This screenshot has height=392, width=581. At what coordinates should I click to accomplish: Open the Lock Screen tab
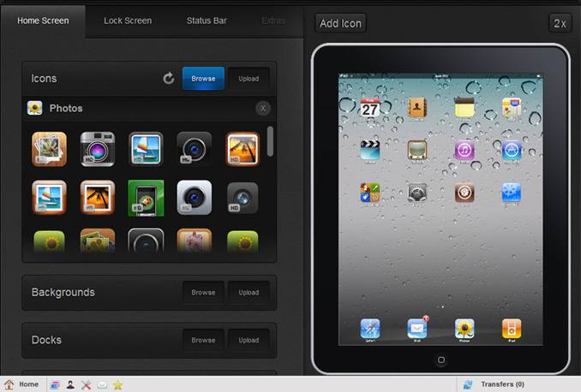click(x=128, y=21)
